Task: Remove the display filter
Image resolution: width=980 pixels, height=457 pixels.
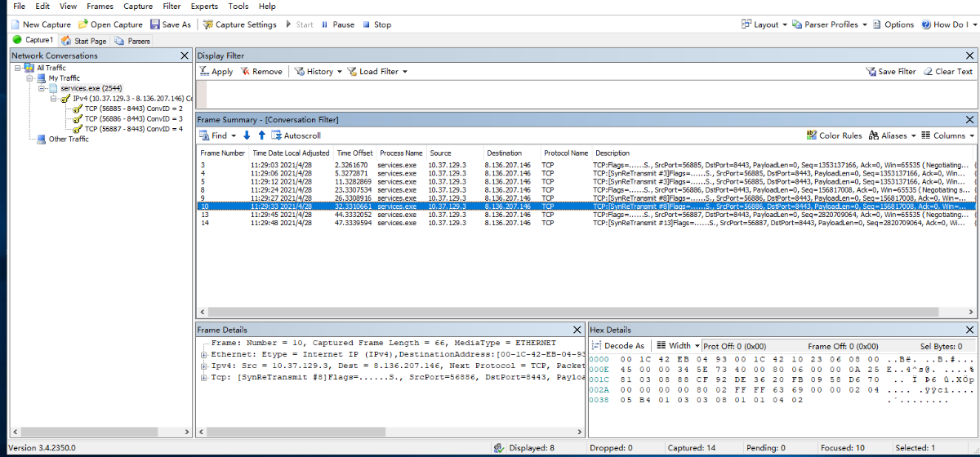Action: (x=261, y=72)
